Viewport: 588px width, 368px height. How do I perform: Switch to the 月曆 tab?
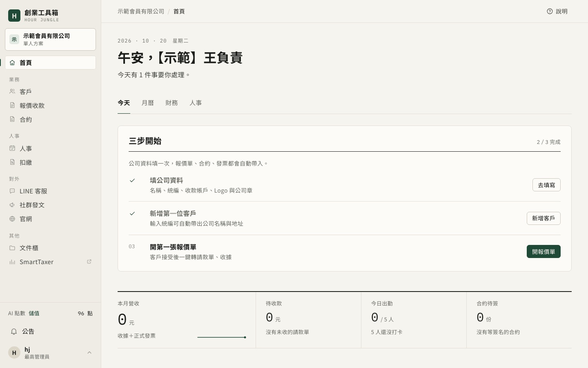[x=147, y=103]
